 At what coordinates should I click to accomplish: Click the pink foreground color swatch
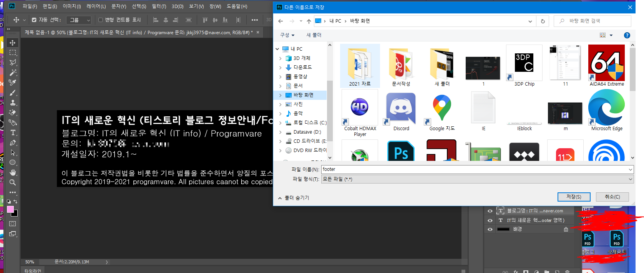(x=10, y=209)
